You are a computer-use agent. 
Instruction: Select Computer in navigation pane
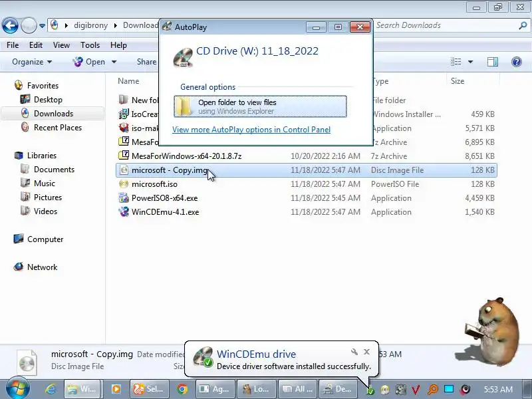tap(45, 239)
